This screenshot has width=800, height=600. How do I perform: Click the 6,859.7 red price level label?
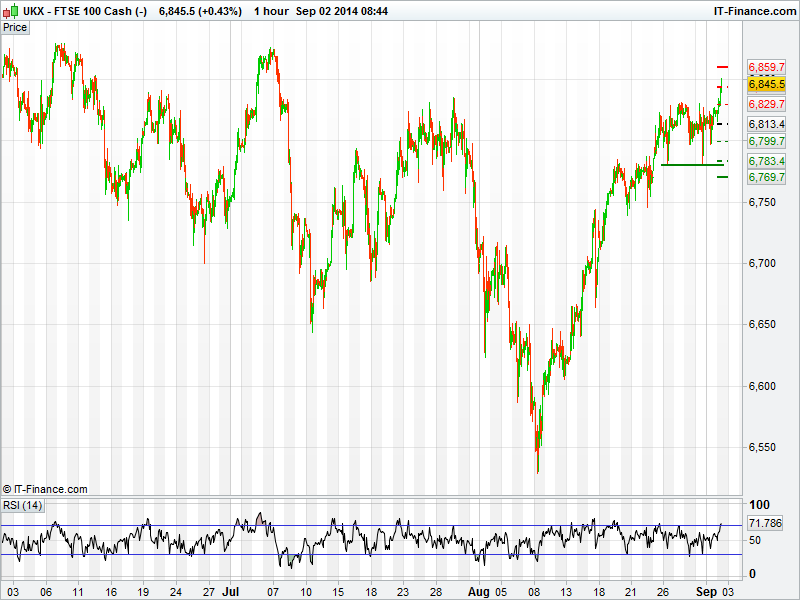pos(766,67)
